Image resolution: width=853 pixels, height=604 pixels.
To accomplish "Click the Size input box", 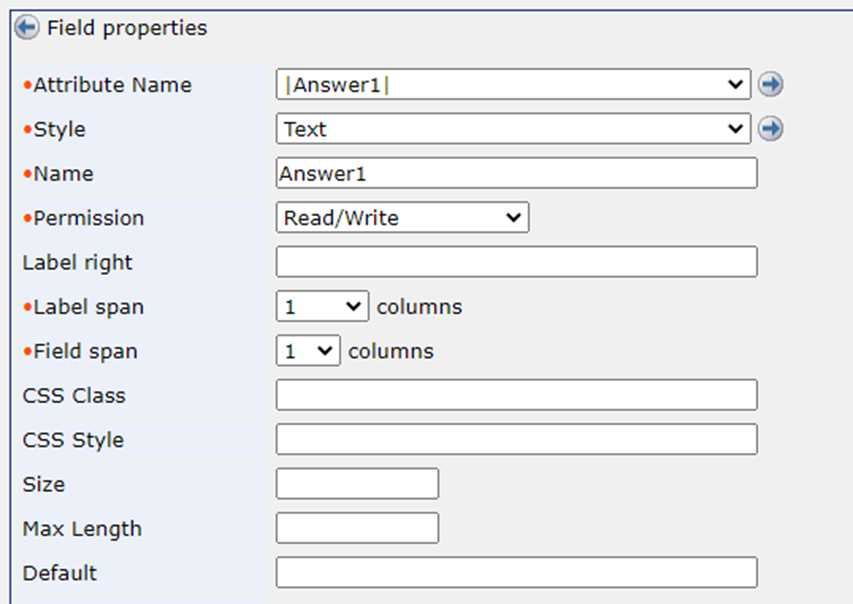I will coord(357,484).
